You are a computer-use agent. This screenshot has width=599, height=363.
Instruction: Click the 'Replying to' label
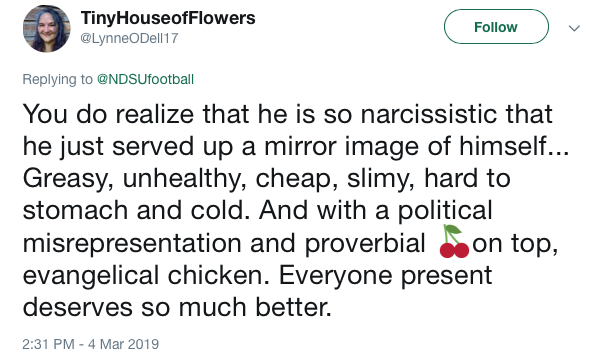pos(57,79)
